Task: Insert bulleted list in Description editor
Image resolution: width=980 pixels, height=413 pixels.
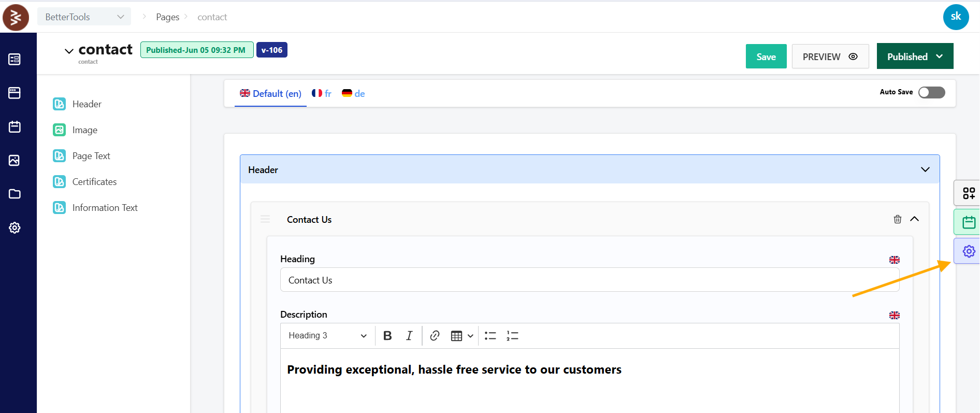Action: click(x=490, y=336)
